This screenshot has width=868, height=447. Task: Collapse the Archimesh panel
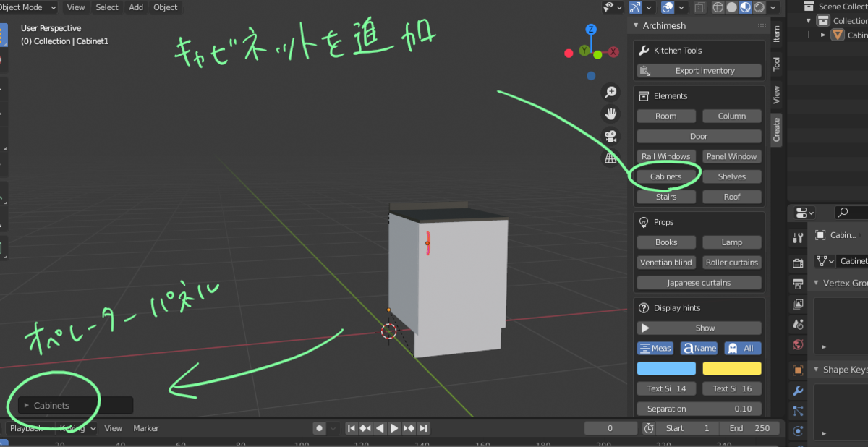(635, 25)
